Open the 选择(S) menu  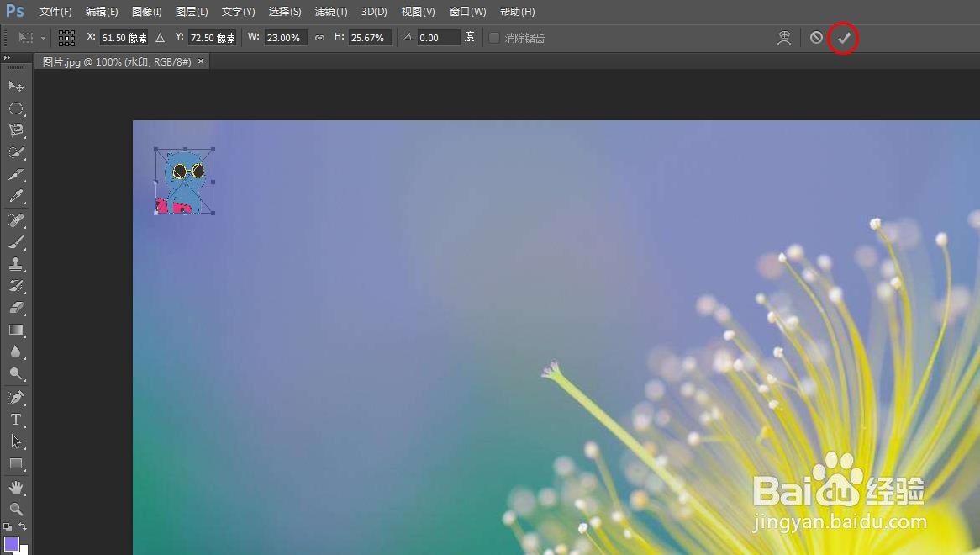[x=284, y=12]
